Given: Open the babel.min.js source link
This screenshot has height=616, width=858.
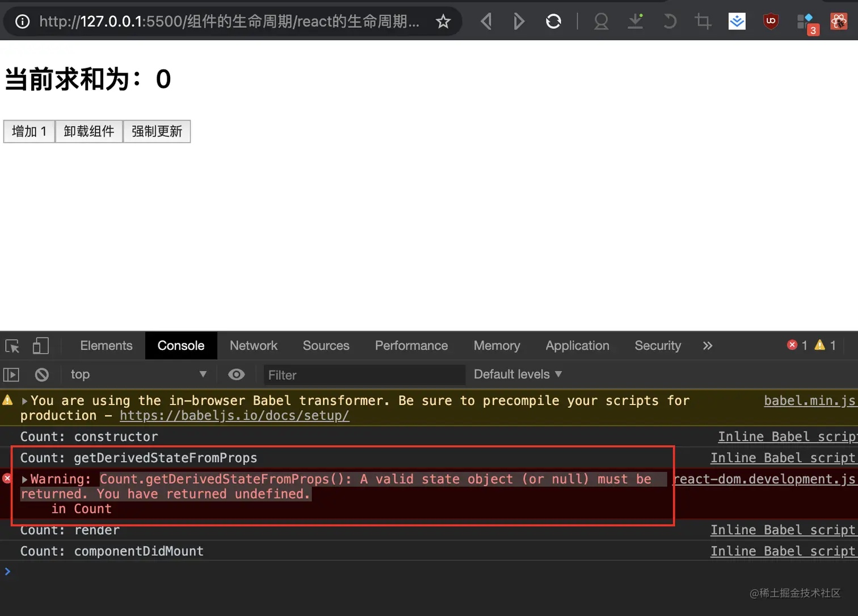Looking at the screenshot, I should pyautogui.click(x=810, y=401).
